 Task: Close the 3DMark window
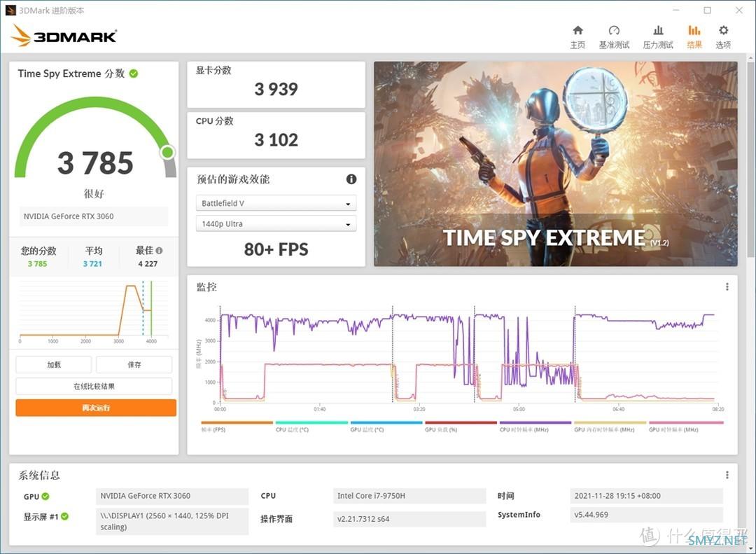pyautogui.click(x=739, y=10)
